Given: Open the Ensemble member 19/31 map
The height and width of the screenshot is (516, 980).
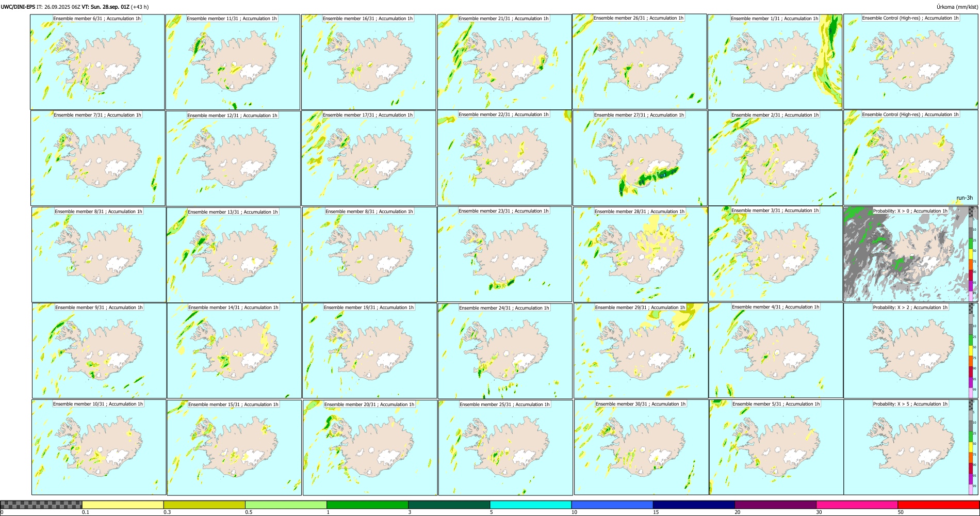Looking at the screenshot, I should [370, 350].
